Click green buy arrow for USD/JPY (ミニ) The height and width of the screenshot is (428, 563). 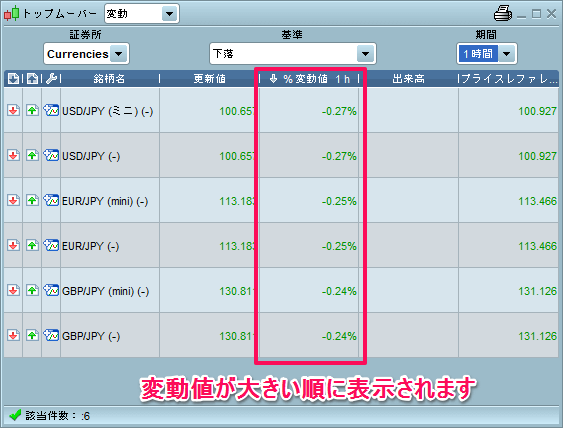tap(32, 110)
